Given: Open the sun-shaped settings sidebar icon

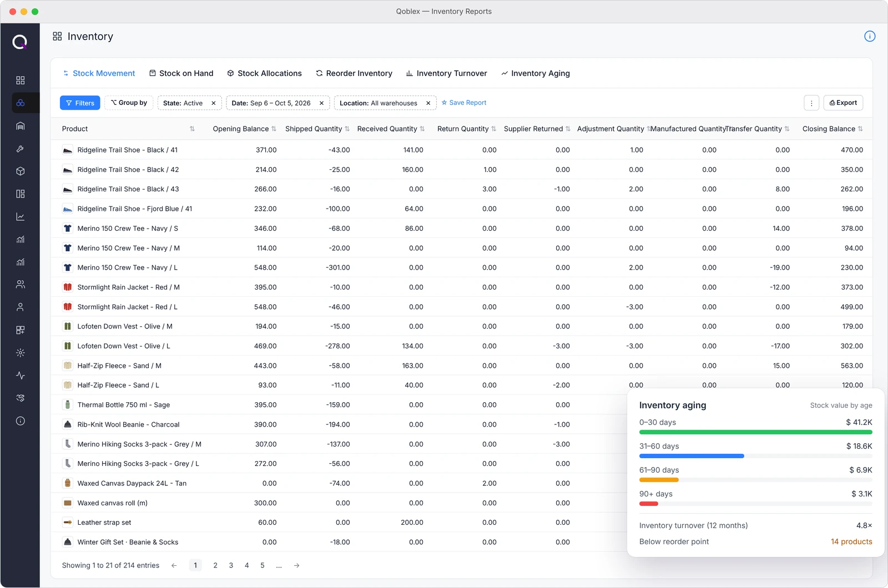Looking at the screenshot, I should pos(21,353).
